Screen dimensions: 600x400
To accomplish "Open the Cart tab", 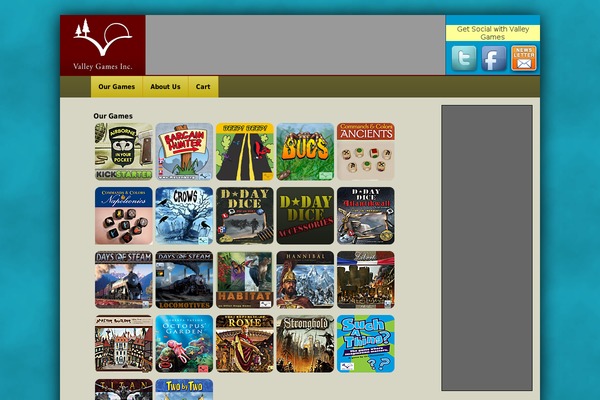I will click(x=203, y=87).
